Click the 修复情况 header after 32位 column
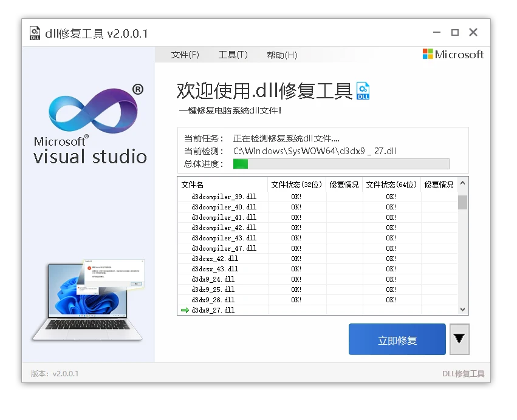 (x=344, y=185)
